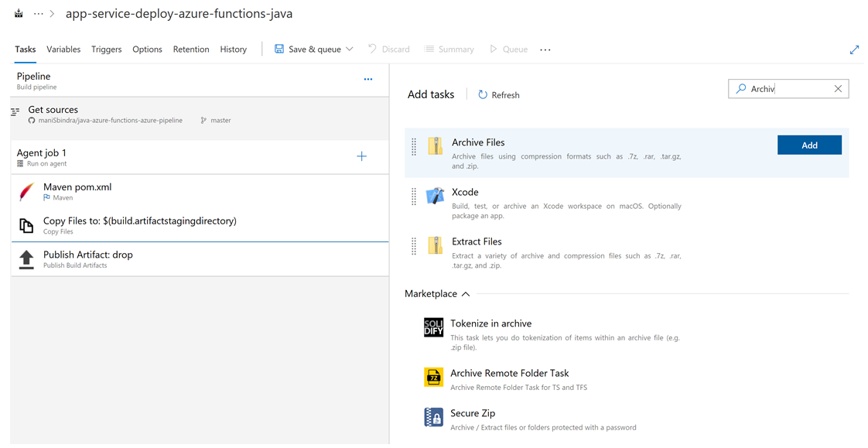Clear the search box with X
868x448 pixels.
coord(838,89)
